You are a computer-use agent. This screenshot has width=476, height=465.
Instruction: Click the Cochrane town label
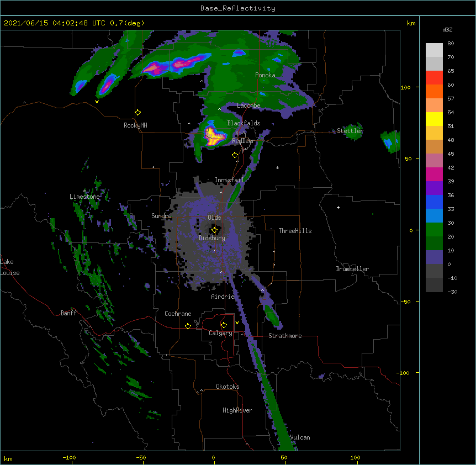(x=178, y=314)
